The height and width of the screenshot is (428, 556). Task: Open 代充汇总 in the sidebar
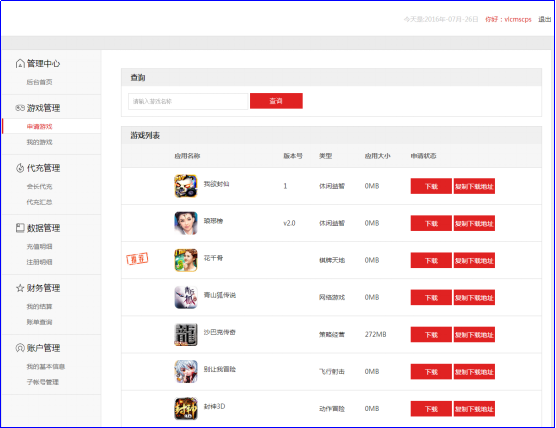coord(39,202)
